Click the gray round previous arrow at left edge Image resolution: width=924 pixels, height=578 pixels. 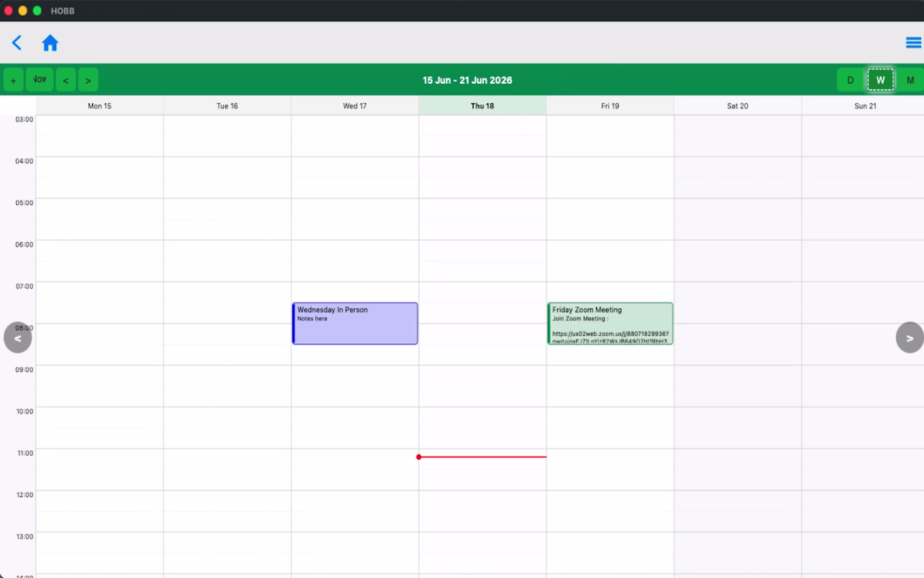(x=17, y=337)
